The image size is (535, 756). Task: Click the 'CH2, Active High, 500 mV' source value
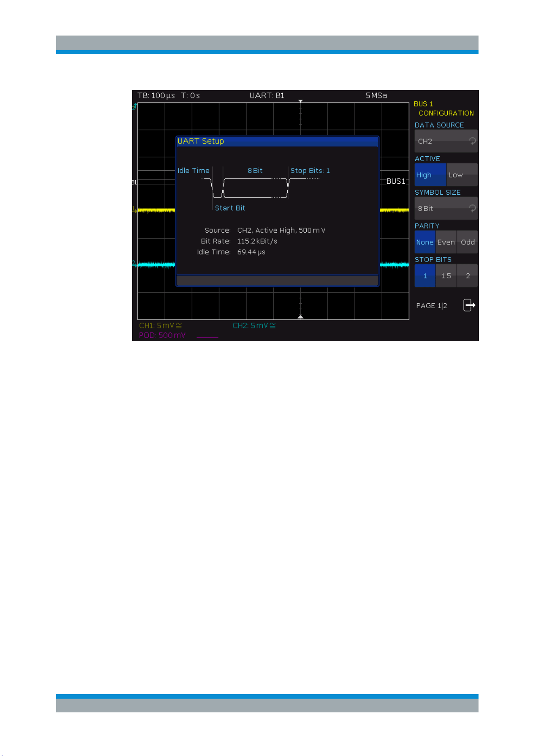click(281, 230)
